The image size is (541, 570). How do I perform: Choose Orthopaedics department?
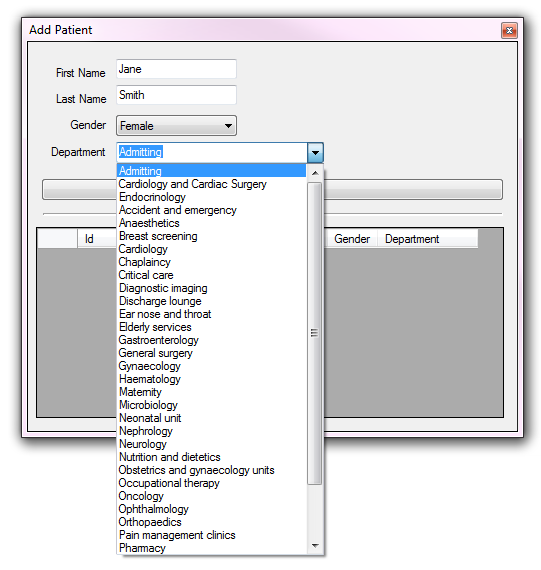(x=211, y=522)
